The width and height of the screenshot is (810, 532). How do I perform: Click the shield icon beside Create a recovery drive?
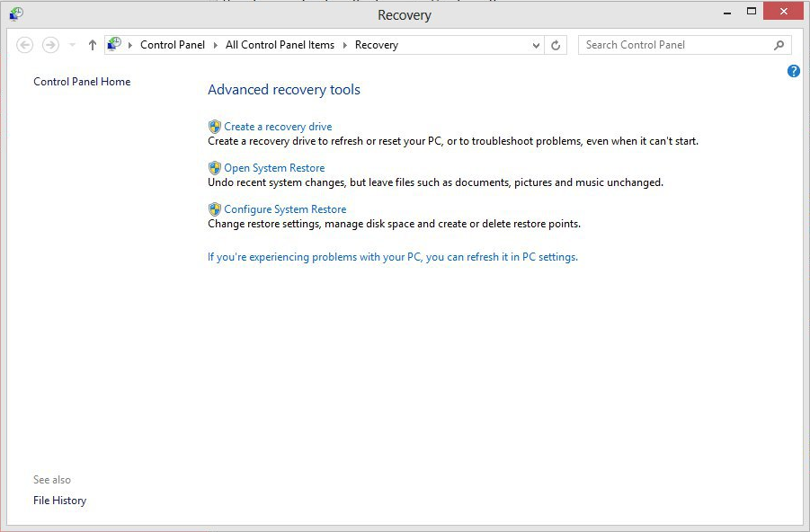point(214,127)
